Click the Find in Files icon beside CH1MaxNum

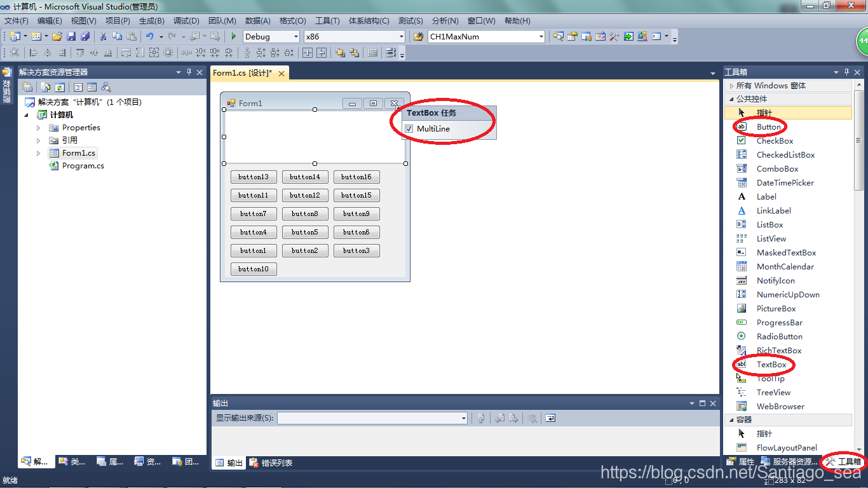click(x=418, y=36)
